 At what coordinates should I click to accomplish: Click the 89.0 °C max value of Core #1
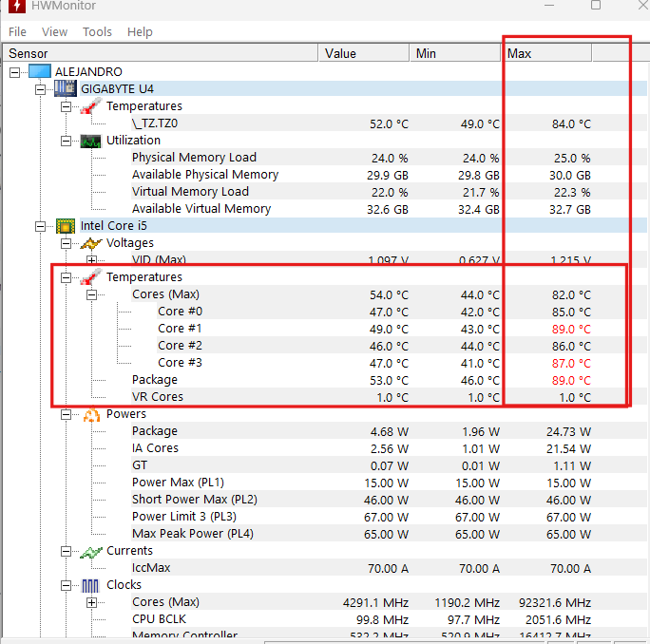[x=571, y=330]
